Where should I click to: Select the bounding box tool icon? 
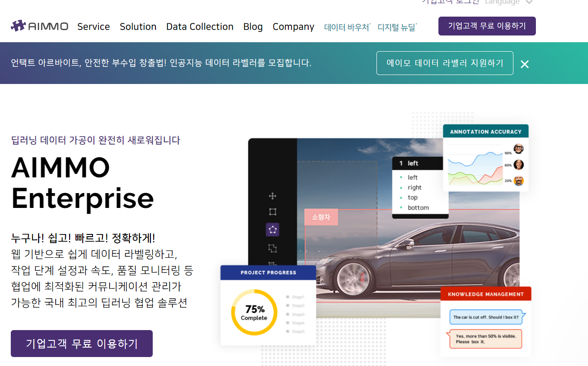click(272, 212)
